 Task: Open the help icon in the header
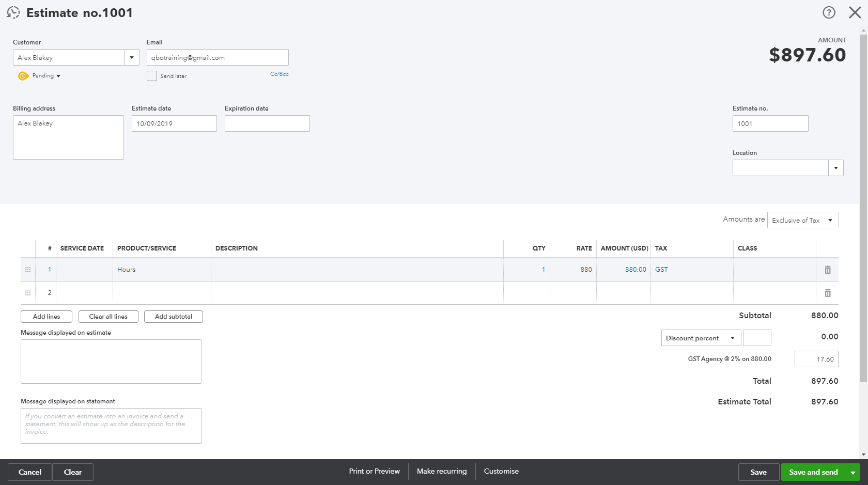[829, 12]
